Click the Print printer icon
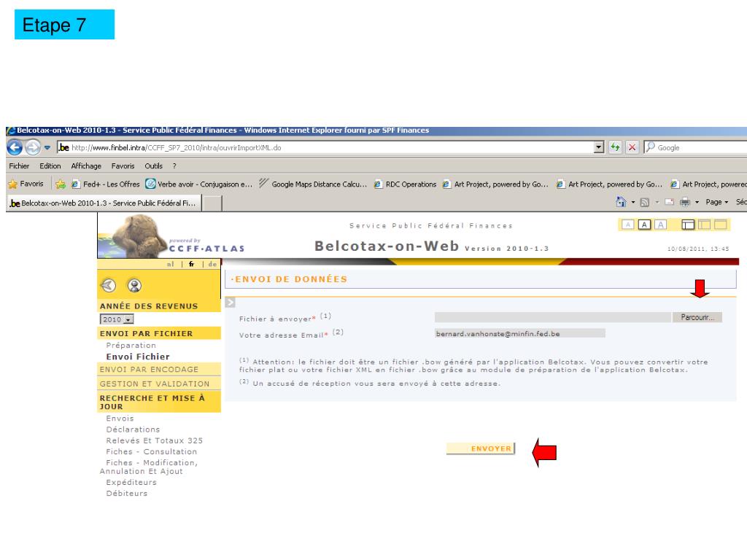This screenshot has height=560, width=747. [x=685, y=202]
